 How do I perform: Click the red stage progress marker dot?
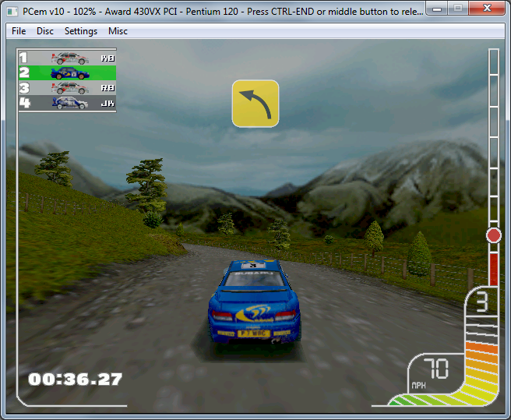(x=494, y=235)
